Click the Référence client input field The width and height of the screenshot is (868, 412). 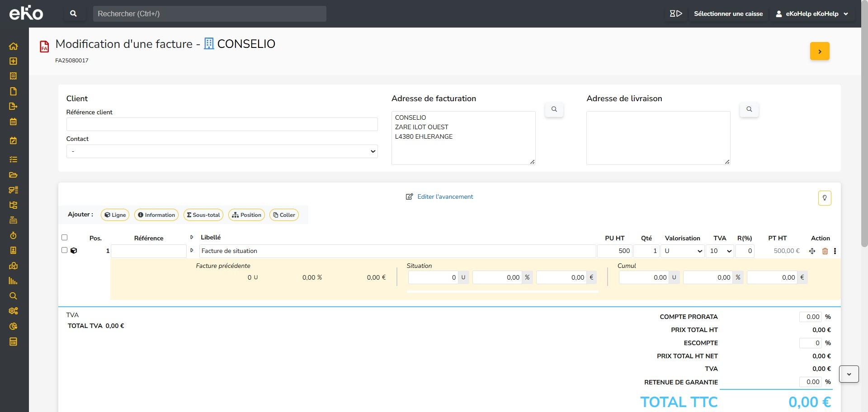point(222,124)
